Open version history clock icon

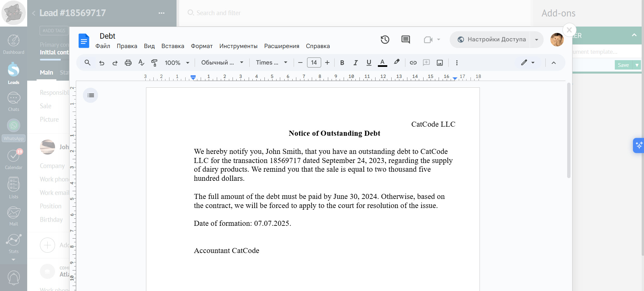pos(385,40)
